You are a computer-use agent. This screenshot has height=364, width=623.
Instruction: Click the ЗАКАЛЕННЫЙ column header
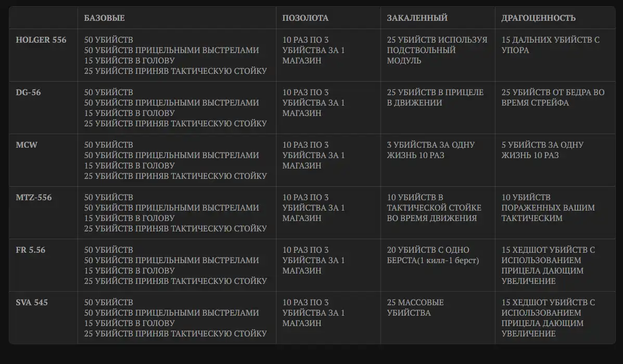click(417, 18)
